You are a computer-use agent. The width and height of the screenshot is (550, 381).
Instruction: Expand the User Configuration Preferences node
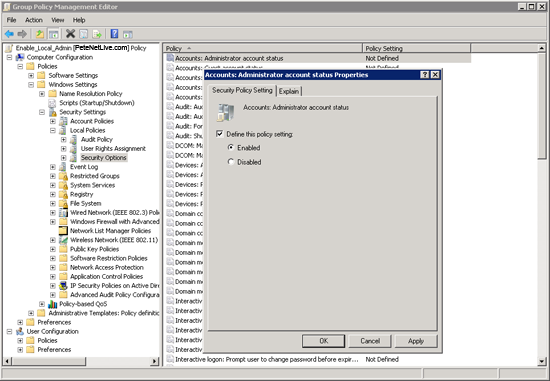tap(20, 349)
